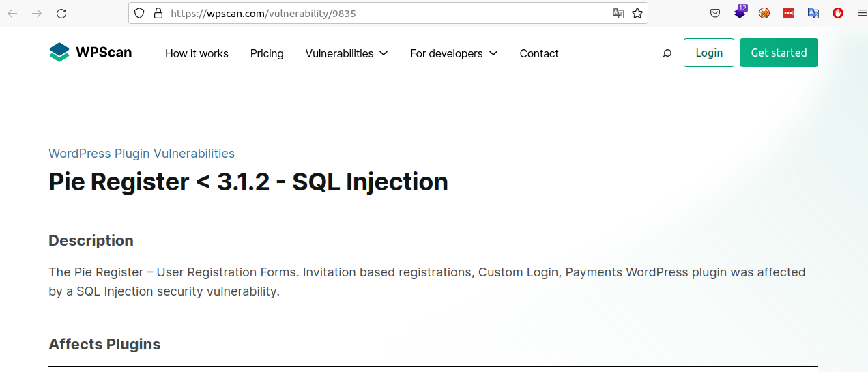Open tracking protection shield icon
868x372 pixels.
click(x=140, y=13)
